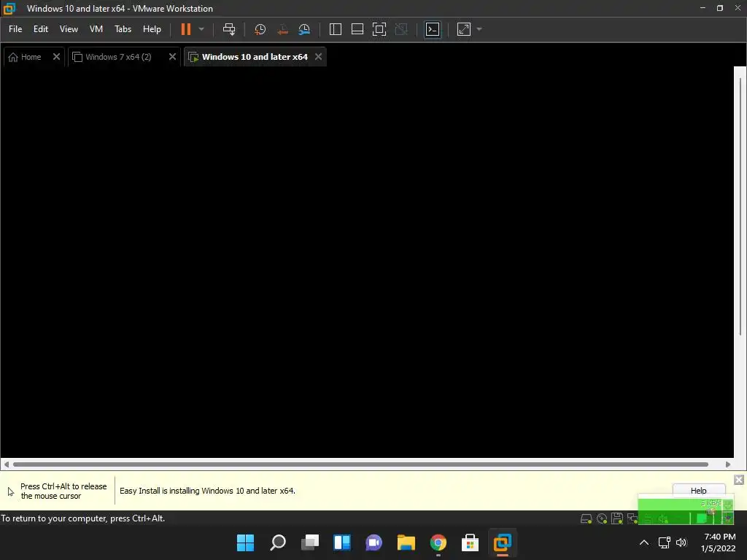The height and width of the screenshot is (560, 747).
Task: Pause the running virtual machine
Action: coord(186,29)
